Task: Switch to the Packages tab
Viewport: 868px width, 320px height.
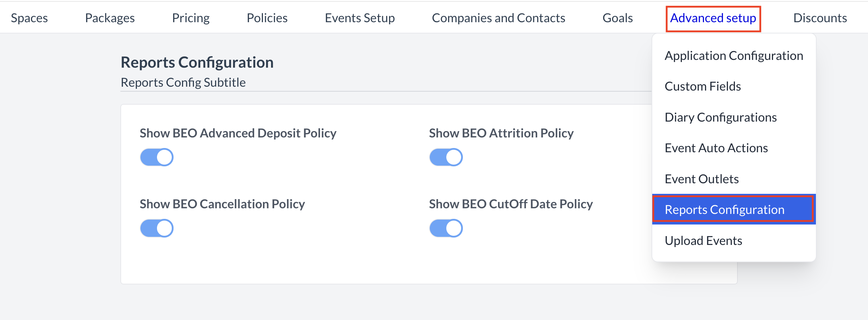Action: coord(109,18)
